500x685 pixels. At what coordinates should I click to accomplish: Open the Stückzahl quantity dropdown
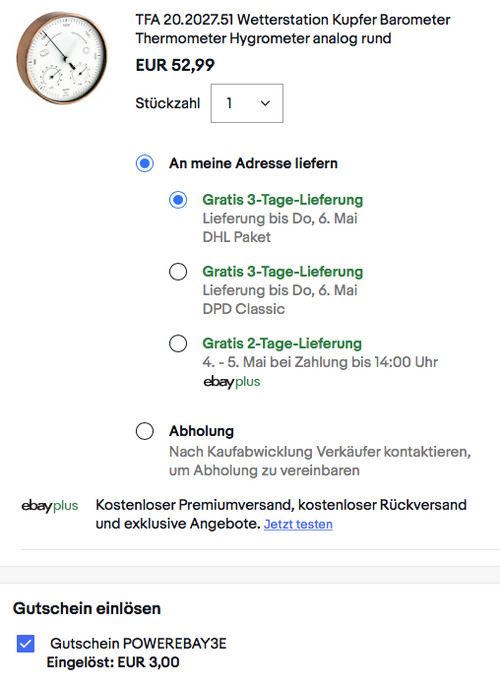point(247,103)
